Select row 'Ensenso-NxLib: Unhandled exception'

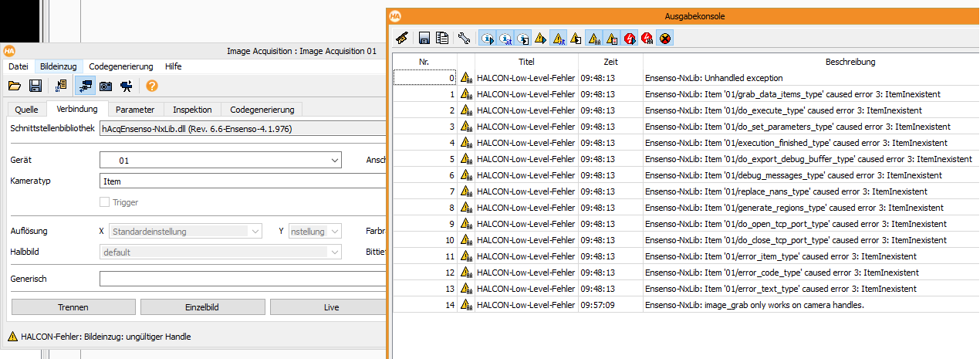(x=685, y=78)
